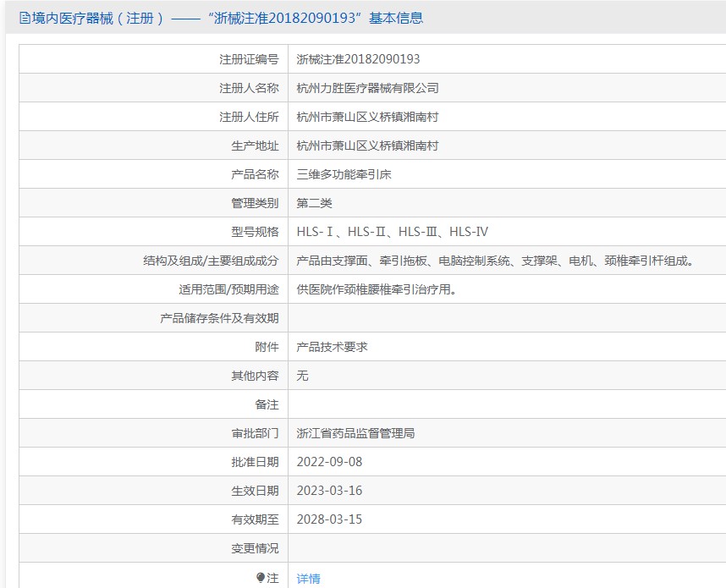Click the 其他内容 value 无
Screen dimensions: 726x588
302,376
